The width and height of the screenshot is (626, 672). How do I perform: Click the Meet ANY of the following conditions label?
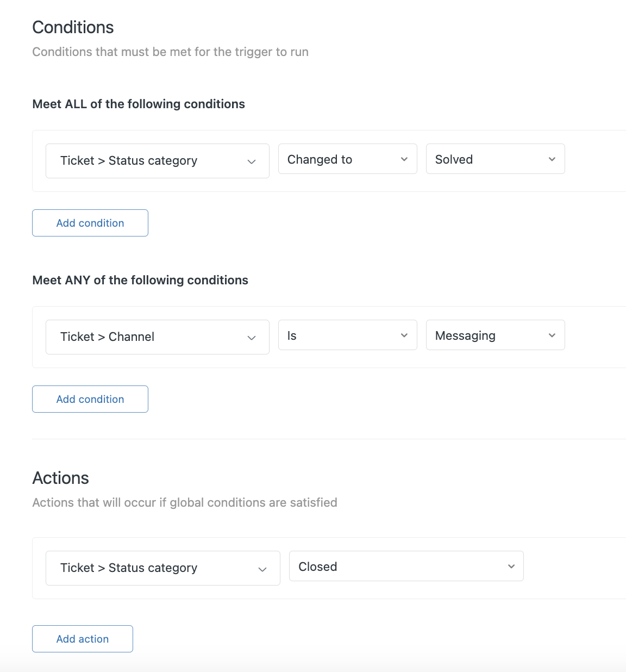(x=140, y=280)
